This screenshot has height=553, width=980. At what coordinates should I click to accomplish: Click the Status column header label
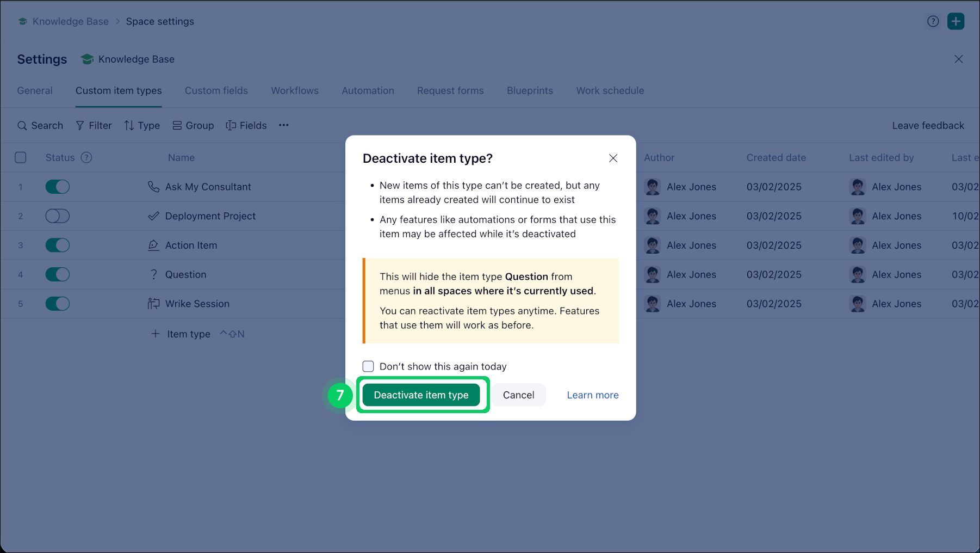click(60, 157)
